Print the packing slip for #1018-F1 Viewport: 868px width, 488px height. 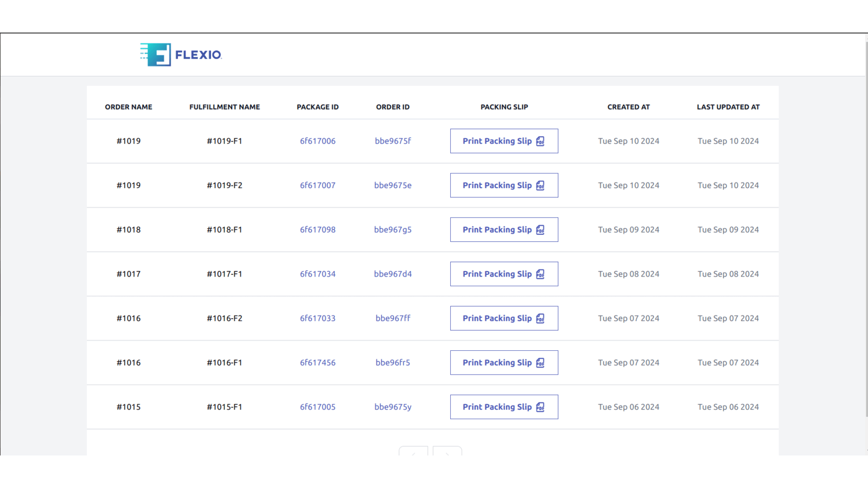coord(497,229)
